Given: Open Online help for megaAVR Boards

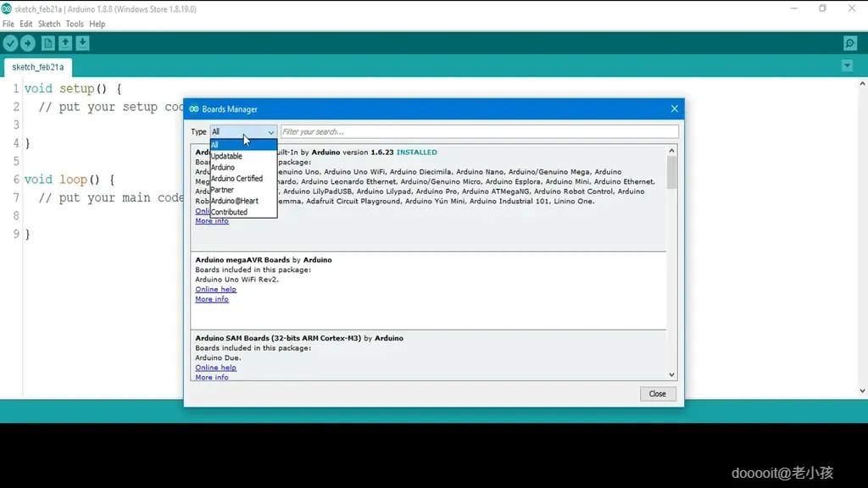Looking at the screenshot, I should (x=215, y=290).
